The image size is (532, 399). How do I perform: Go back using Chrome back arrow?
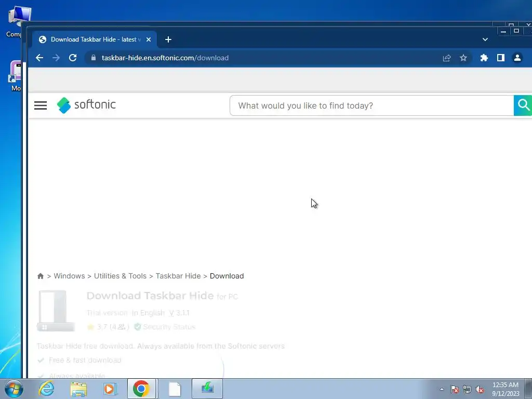39,58
